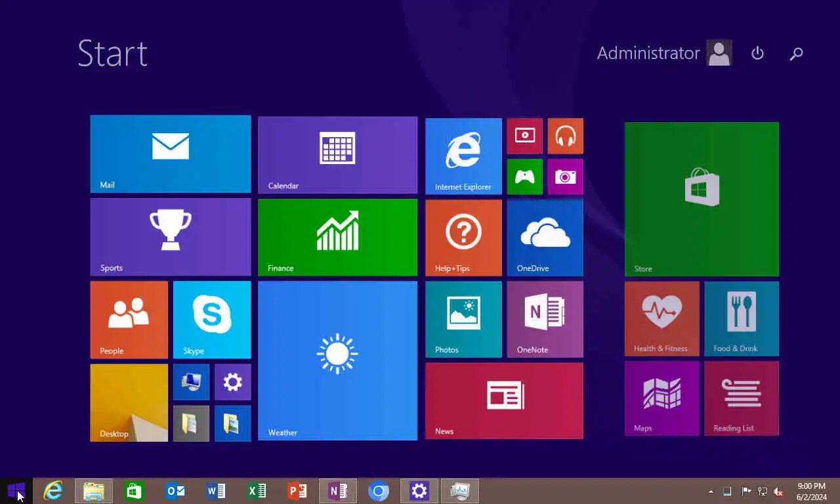Open the OneDrive tile
Image resolution: width=840 pixels, height=504 pixels.
tap(545, 238)
